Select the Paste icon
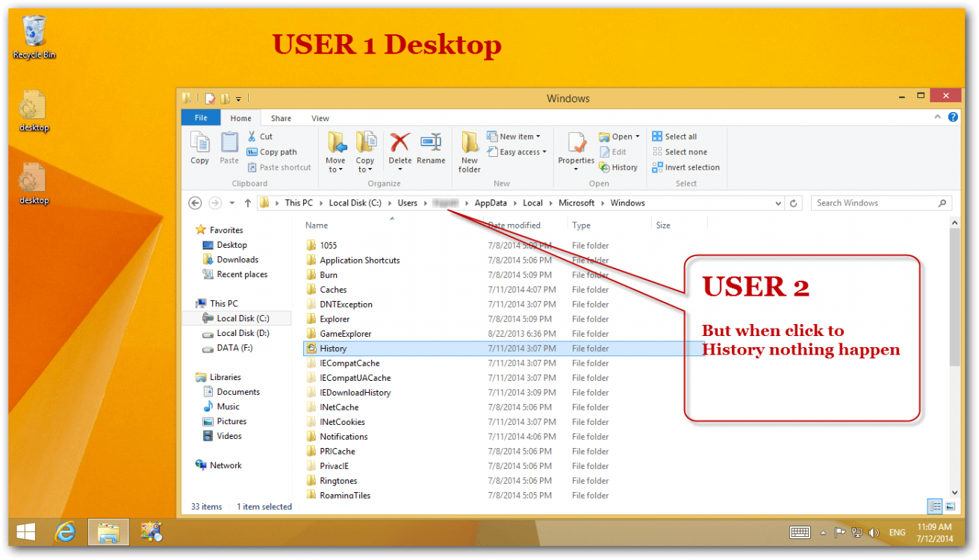 tap(229, 147)
